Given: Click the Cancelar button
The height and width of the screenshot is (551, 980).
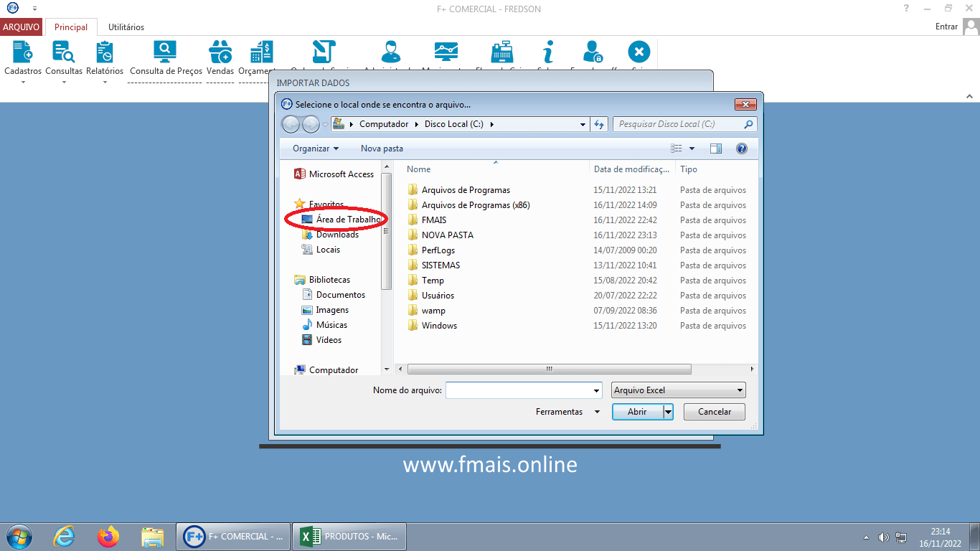Looking at the screenshot, I should (x=715, y=412).
